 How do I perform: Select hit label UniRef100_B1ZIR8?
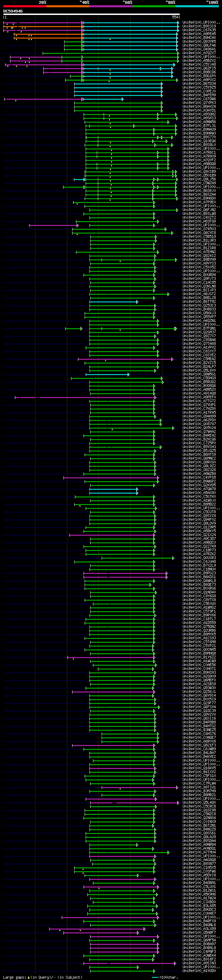[199, 248]
